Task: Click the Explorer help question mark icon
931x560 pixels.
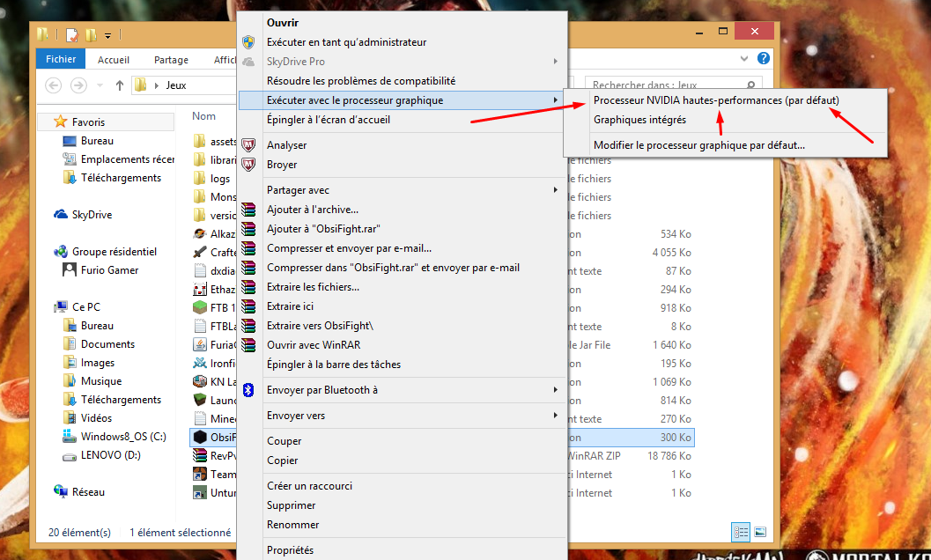Action: pos(764,58)
